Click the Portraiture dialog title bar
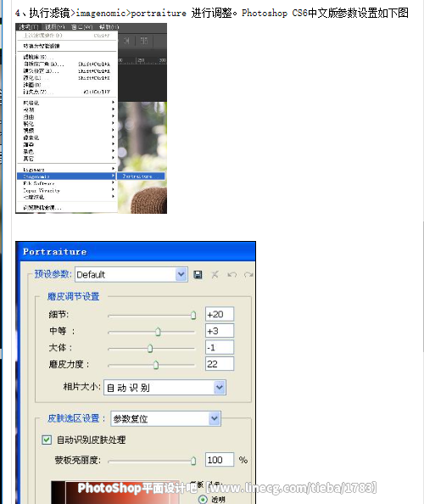The height and width of the screenshot is (504, 424). coord(136,251)
